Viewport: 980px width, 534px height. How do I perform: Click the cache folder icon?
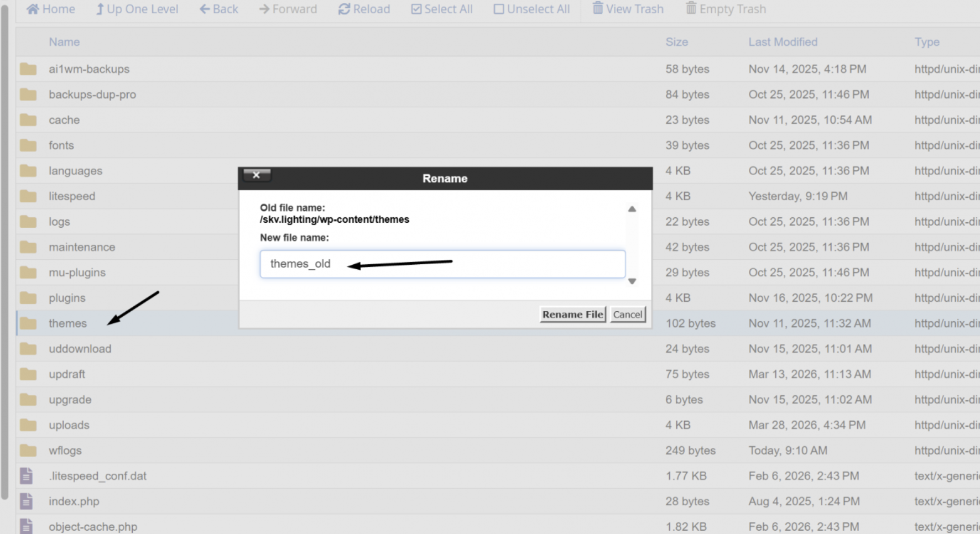tap(28, 120)
